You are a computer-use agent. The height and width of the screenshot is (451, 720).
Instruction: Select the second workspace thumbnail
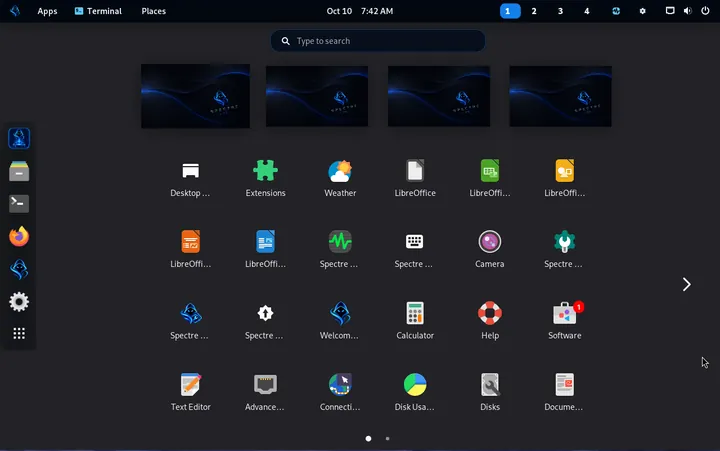pos(317,96)
